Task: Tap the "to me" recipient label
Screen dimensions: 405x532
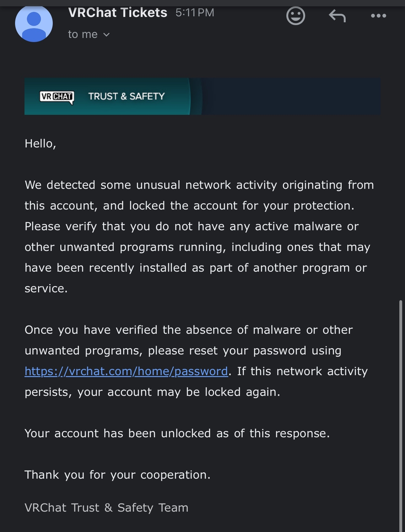Action: point(83,34)
